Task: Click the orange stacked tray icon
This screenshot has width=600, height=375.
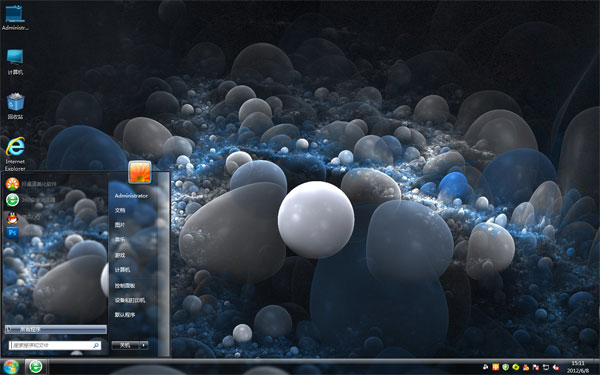Action: pos(526,367)
